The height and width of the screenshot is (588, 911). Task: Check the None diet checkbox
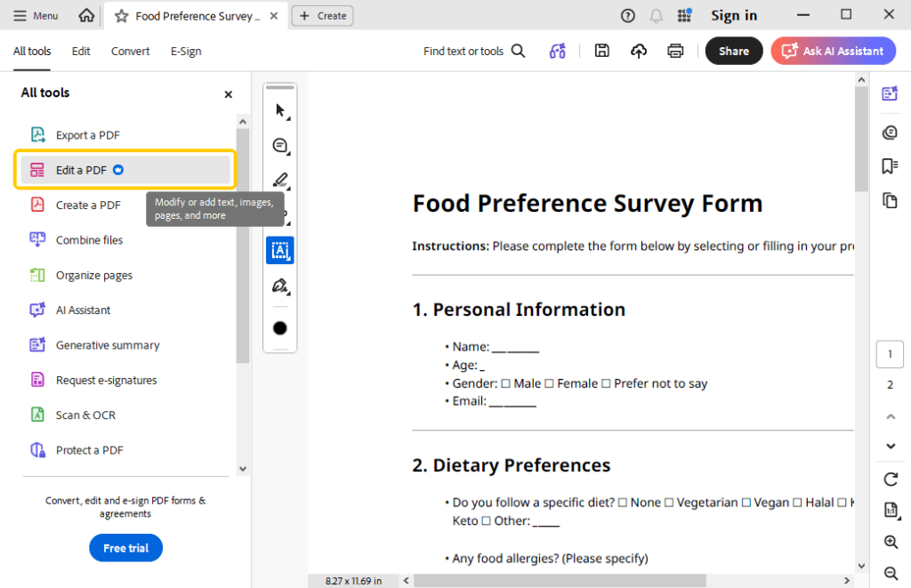tap(622, 503)
